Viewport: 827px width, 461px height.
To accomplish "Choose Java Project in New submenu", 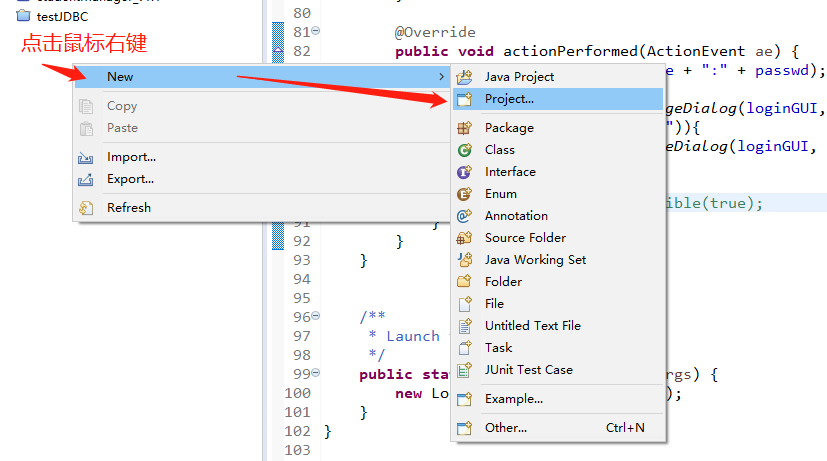I will pyautogui.click(x=558, y=77).
